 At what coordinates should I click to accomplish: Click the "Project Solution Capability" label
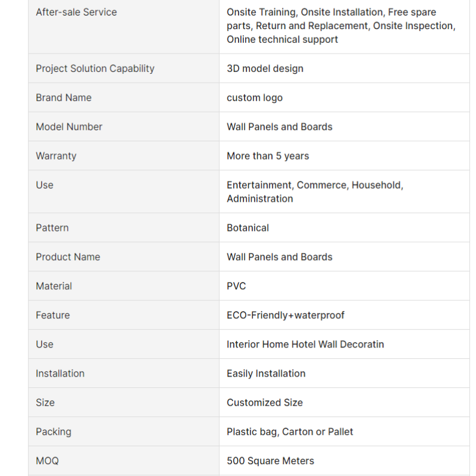tap(95, 68)
